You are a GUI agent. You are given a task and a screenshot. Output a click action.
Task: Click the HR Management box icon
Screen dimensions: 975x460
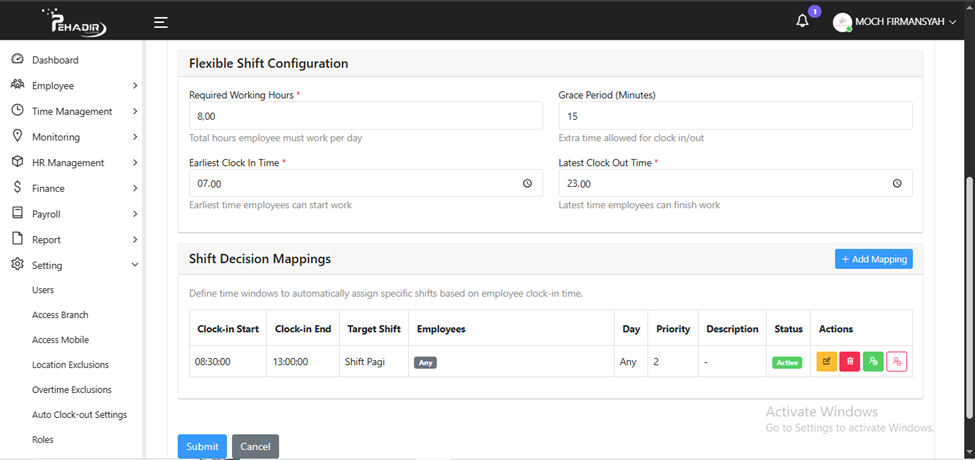click(17, 162)
